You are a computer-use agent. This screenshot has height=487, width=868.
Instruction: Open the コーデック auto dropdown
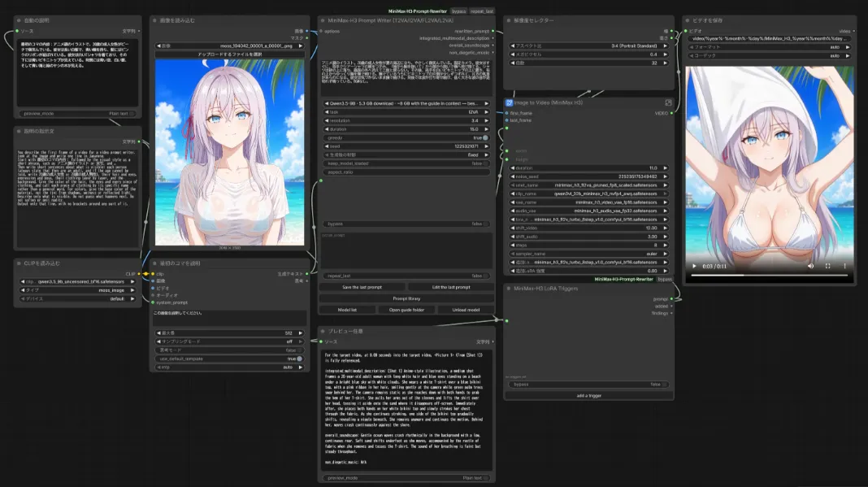coord(770,55)
